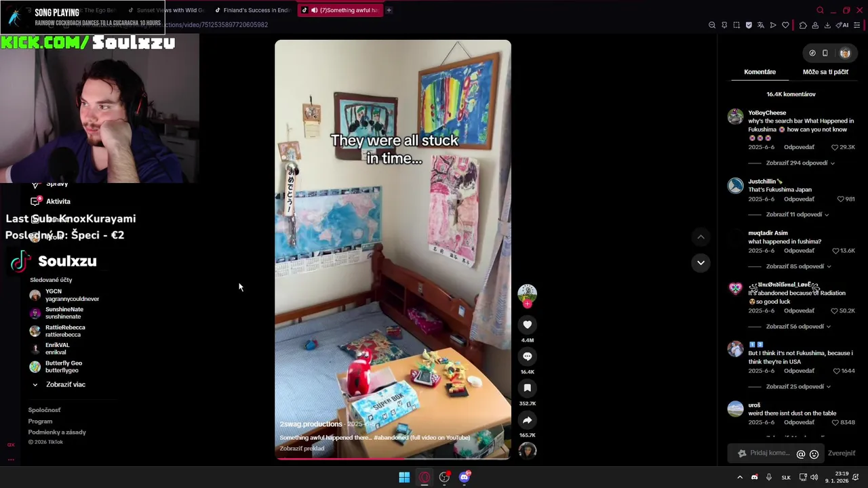The height and width of the screenshot is (488, 868).
Task: Click the TikTok coin icon near profile
Action: 812,53
